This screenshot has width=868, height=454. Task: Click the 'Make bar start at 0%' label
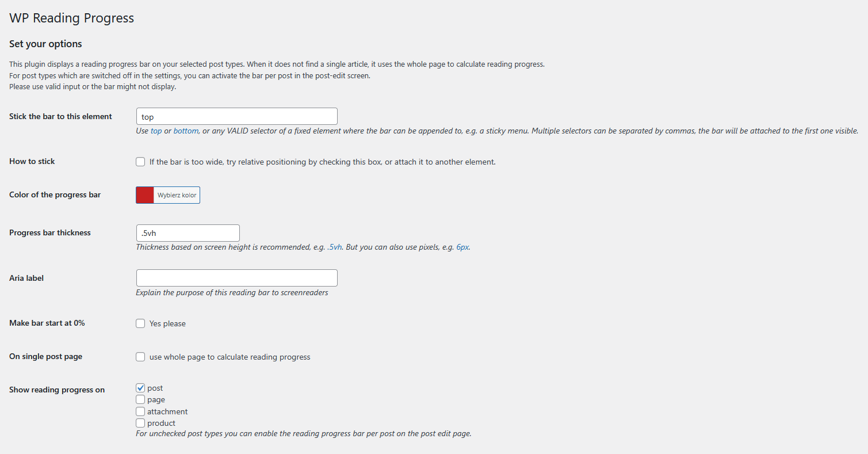coord(47,323)
